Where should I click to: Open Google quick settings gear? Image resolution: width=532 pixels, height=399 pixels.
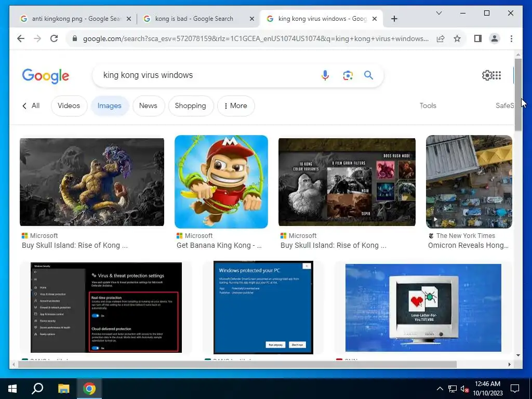point(487,75)
